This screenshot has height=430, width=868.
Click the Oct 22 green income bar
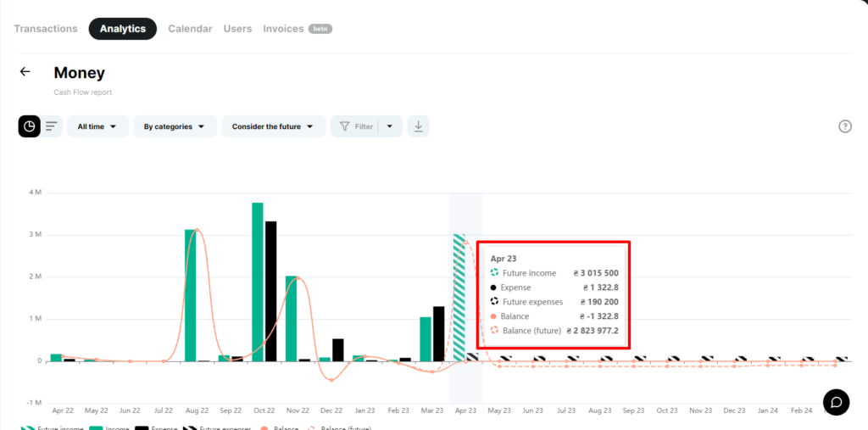[x=258, y=282]
